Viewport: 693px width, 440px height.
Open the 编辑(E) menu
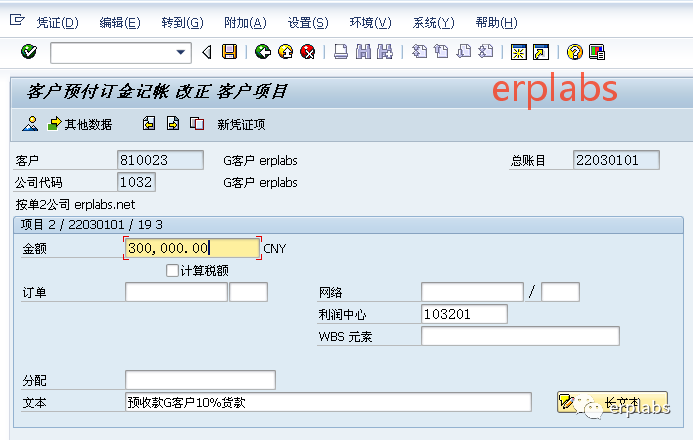tap(120, 23)
